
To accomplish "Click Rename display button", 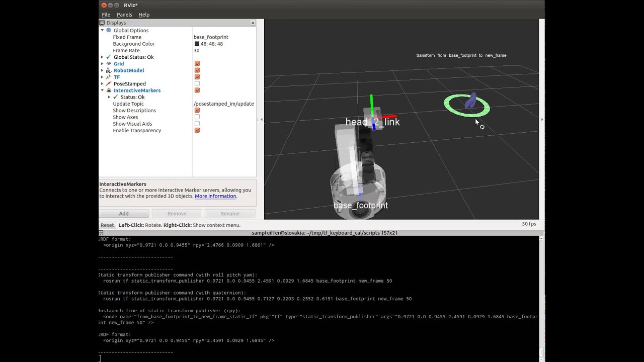I will 230,214.
